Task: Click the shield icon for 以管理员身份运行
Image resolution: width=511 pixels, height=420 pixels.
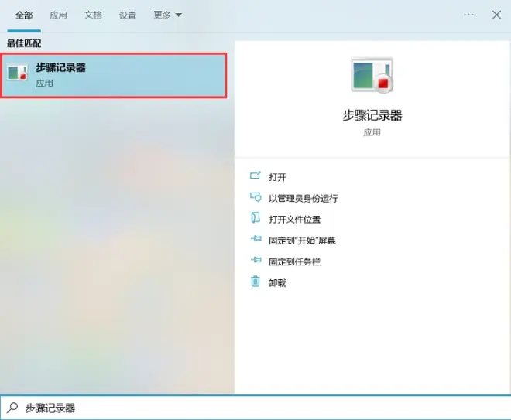Action: (x=256, y=198)
